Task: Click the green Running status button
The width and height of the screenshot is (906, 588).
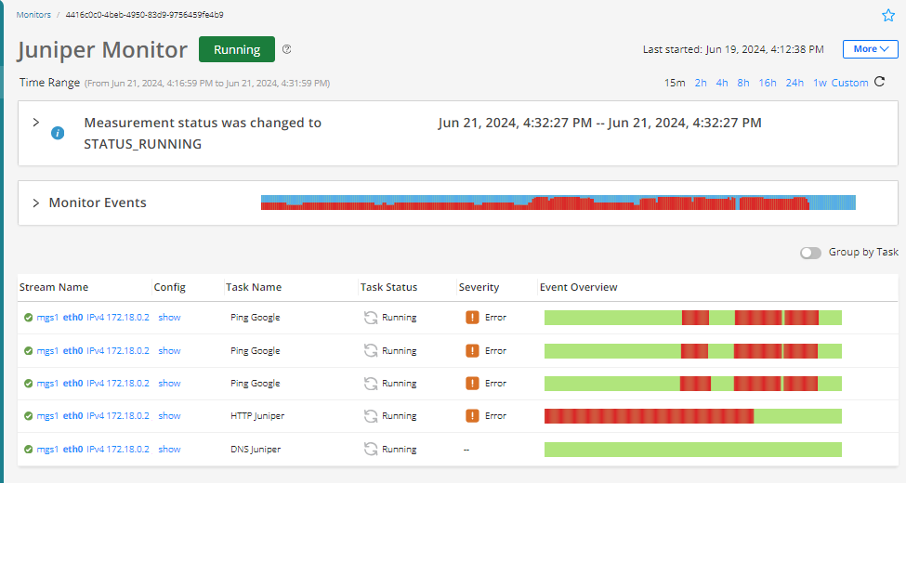Action: tap(237, 49)
